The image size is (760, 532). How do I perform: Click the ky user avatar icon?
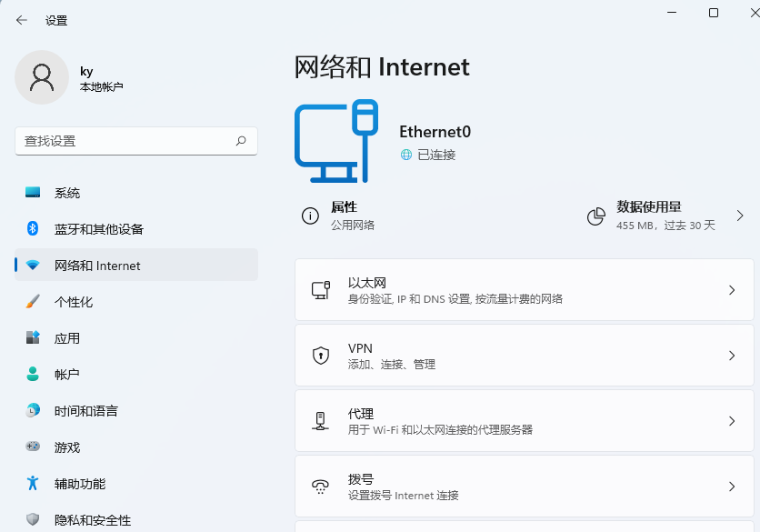coord(42,77)
